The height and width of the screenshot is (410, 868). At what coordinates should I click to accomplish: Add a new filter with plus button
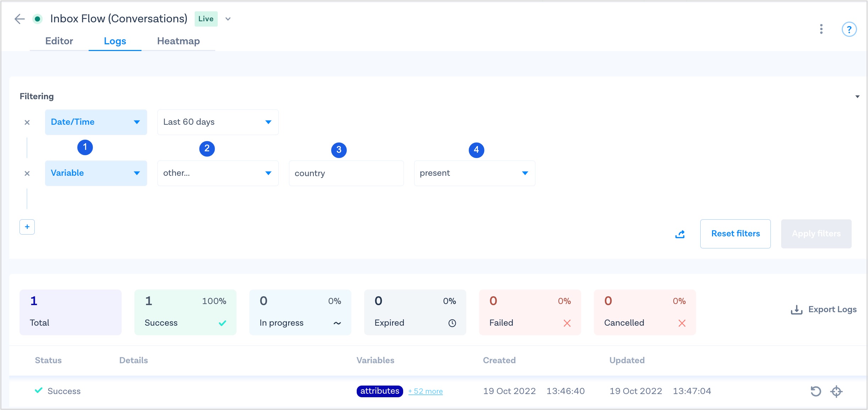point(27,227)
